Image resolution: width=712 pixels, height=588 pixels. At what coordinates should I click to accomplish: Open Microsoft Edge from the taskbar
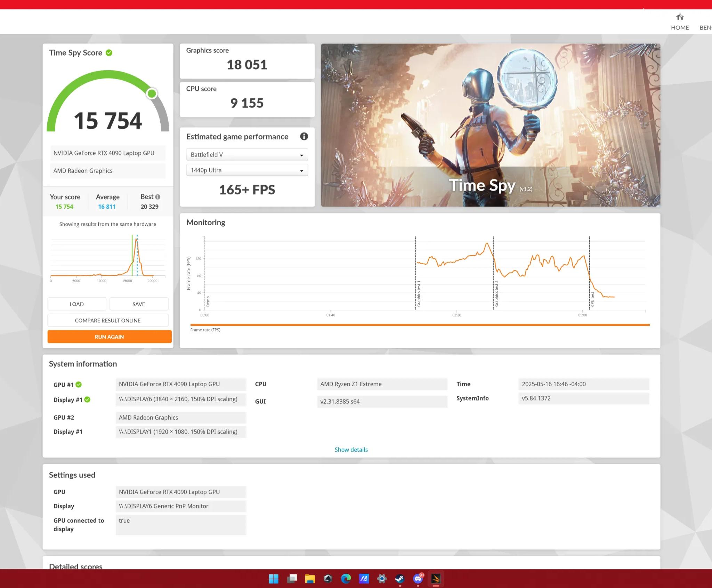346,579
